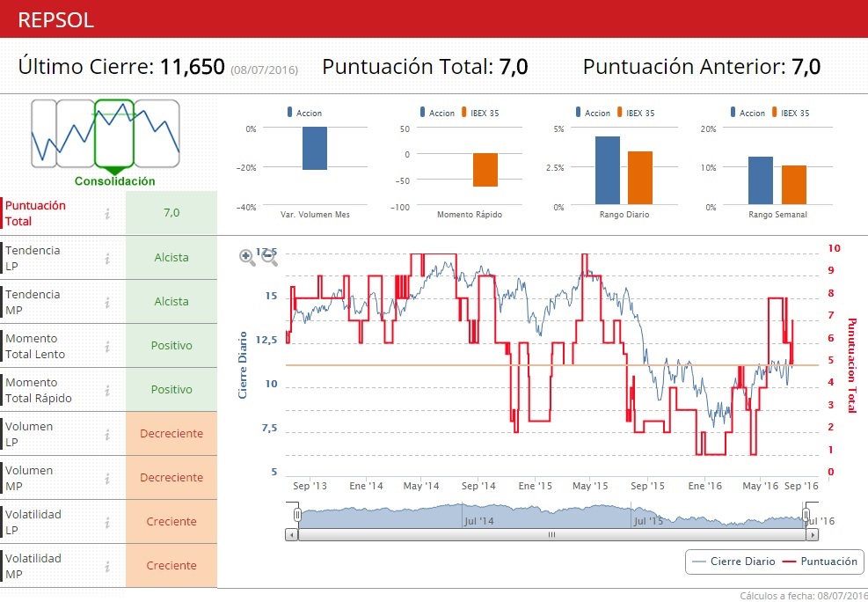Open info icon for Puntuación Total
This screenshot has width=868, height=602.
click(107, 213)
